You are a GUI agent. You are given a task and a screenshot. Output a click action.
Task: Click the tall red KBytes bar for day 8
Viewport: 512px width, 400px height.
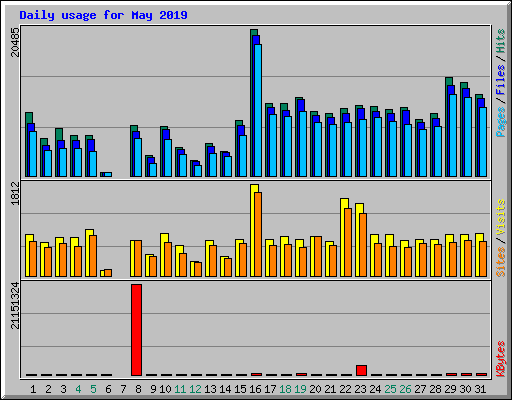pos(136,330)
